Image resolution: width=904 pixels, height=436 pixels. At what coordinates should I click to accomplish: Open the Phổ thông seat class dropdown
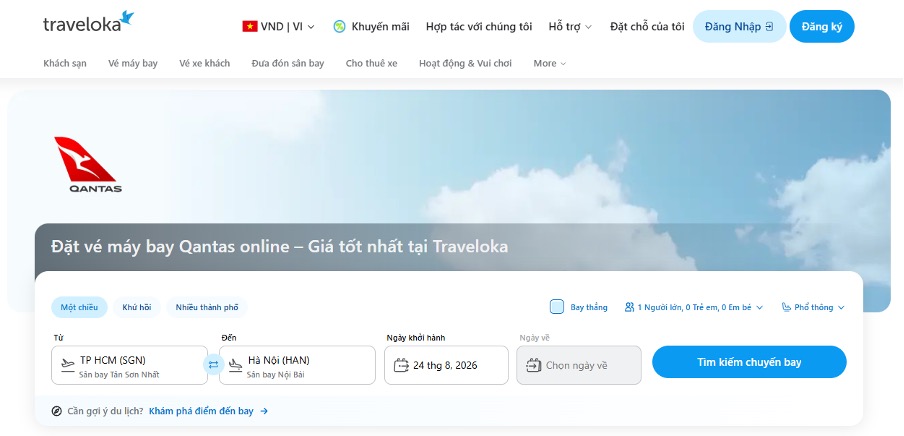click(813, 307)
